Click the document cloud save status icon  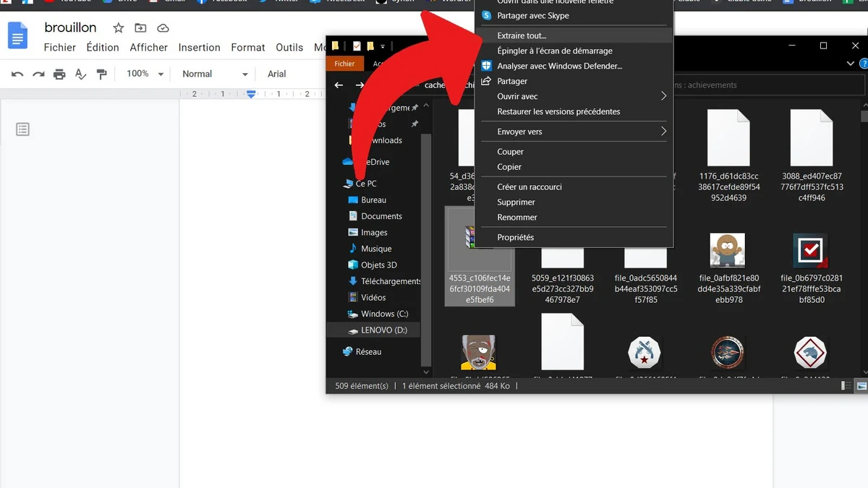click(163, 27)
